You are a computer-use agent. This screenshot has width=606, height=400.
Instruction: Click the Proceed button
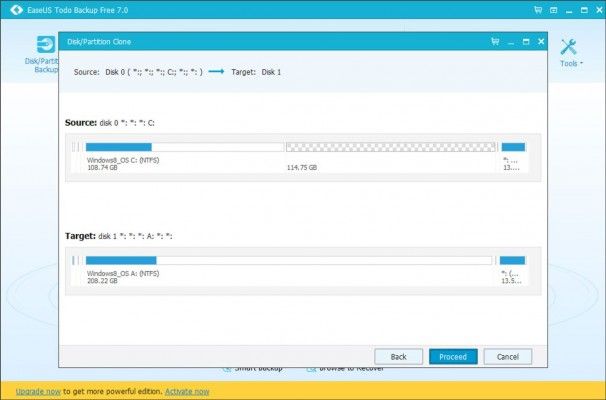pyautogui.click(x=453, y=356)
